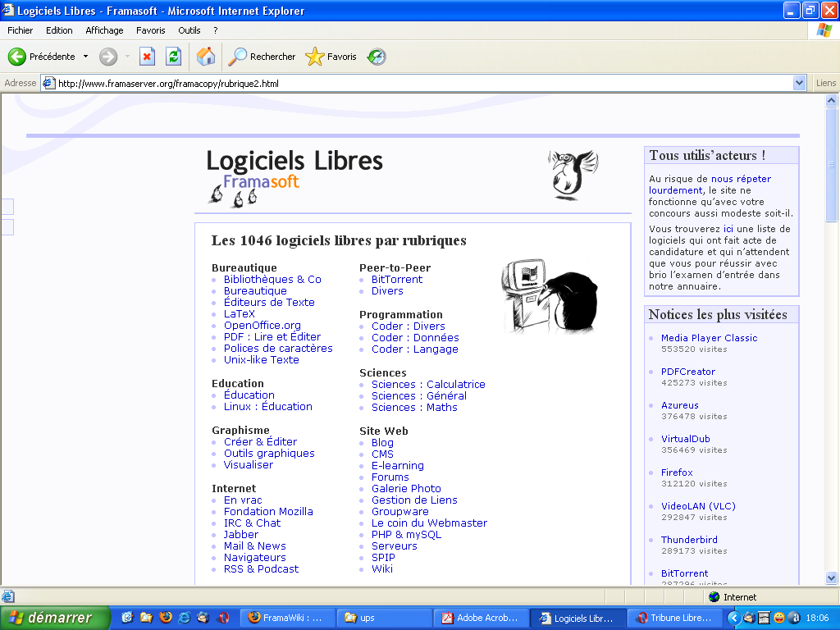The image size is (840, 630).
Task: Open Coder : Langage link
Action: 414,349
